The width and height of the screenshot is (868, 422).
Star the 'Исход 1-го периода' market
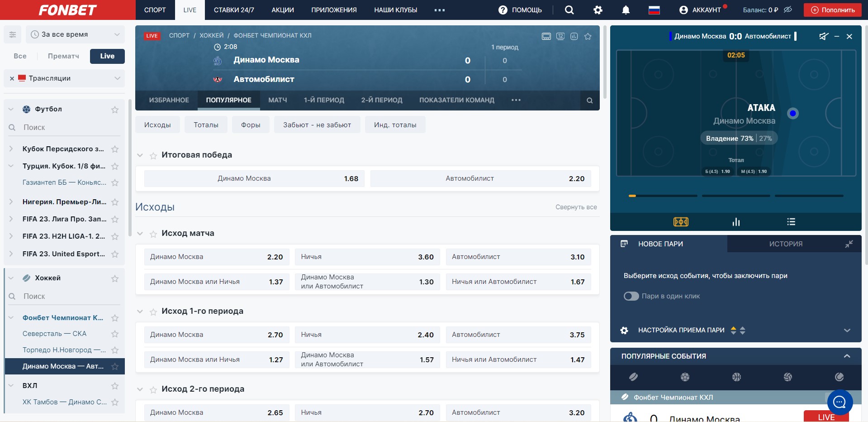[153, 312]
